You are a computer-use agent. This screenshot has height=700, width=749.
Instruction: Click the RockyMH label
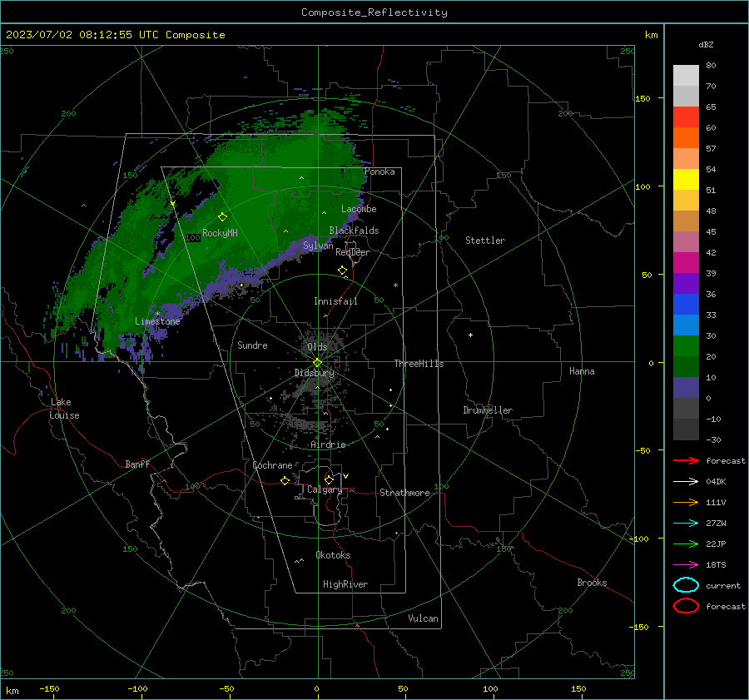(220, 233)
